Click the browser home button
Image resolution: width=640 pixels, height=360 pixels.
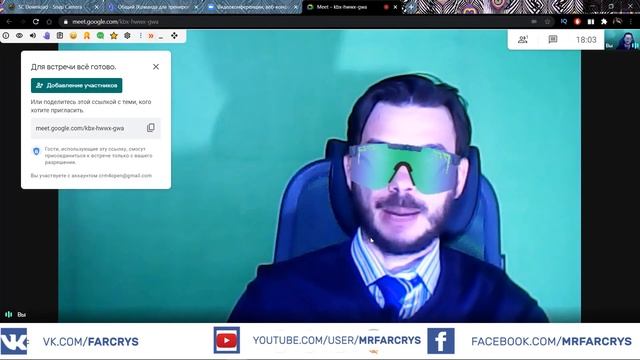(49, 22)
